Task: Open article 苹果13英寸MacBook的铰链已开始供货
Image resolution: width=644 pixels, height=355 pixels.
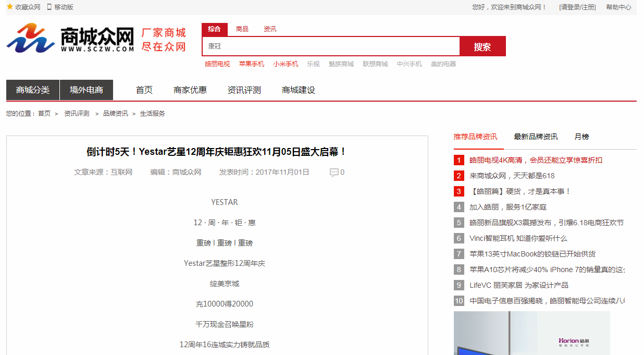Action: coord(532,254)
